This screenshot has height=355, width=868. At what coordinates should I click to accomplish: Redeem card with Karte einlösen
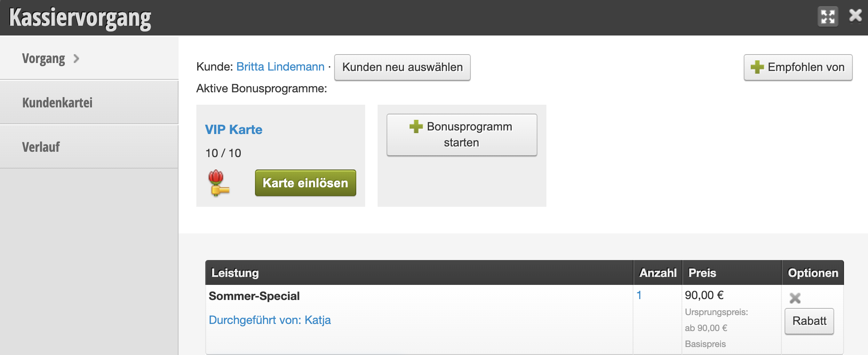coord(305,183)
